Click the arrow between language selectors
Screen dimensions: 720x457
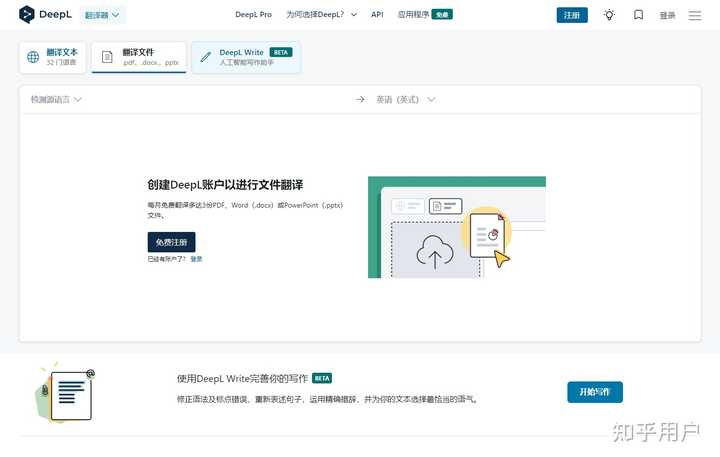(360, 99)
